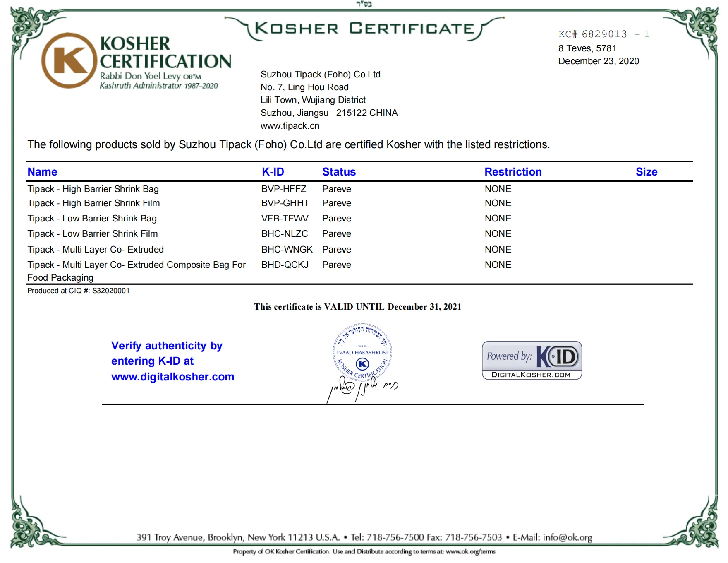This screenshot has width=728, height=563.
Task: Click NONE restriction in the BHD-QCKJ row
Action: (498, 265)
